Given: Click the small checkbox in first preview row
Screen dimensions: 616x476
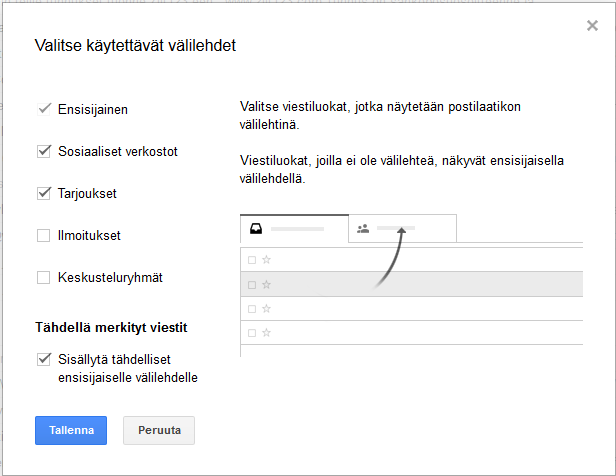Looking at the screenshot, I should pos(252,260).
